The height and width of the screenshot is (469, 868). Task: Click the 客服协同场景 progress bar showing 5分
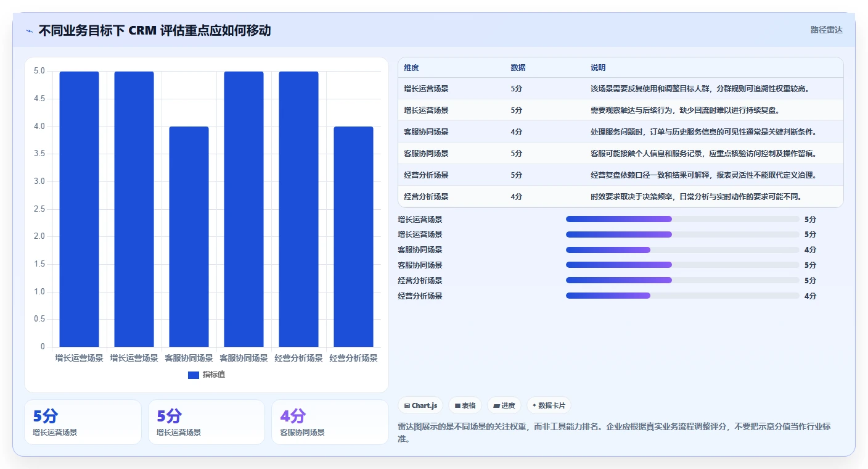(682, 265)
